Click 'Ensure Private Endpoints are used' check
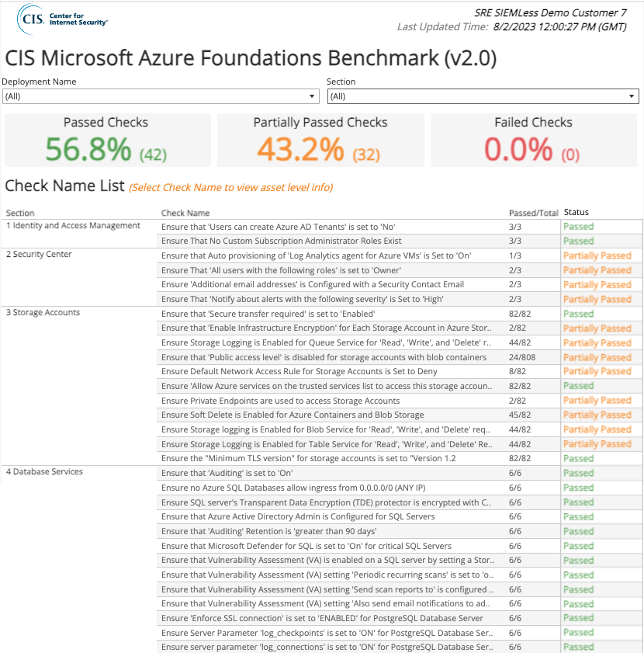Viewport: 644px width, 653px height. pos(281,401)
